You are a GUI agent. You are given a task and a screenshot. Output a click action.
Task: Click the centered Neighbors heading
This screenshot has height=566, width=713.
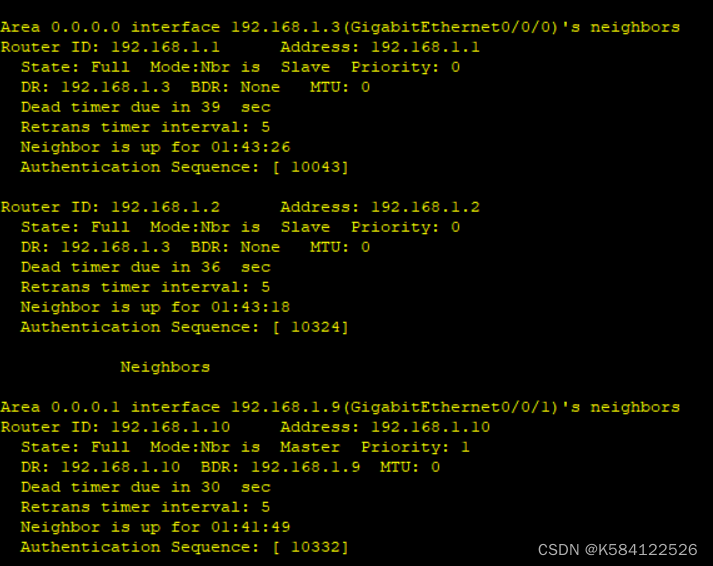165,367
